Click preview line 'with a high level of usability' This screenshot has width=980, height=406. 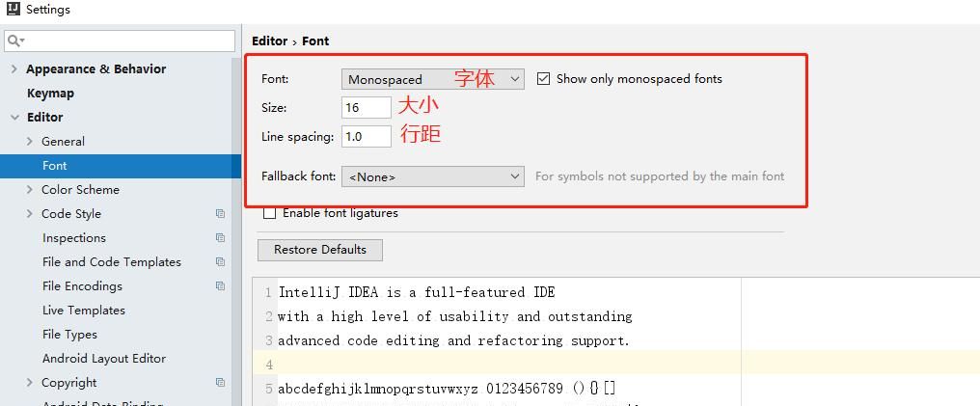click(455, 316)
